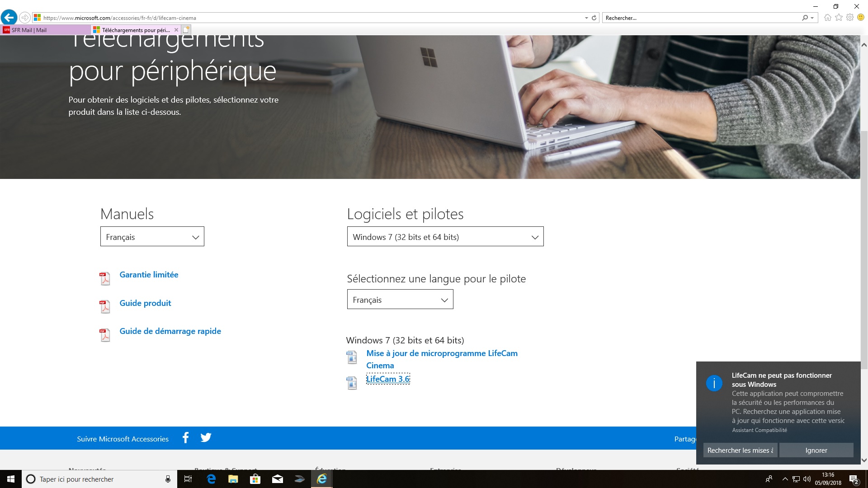The image size is (868, 488).
Task: Open network status tray icon
Action: pyautogui.click(x=796, y=479)
